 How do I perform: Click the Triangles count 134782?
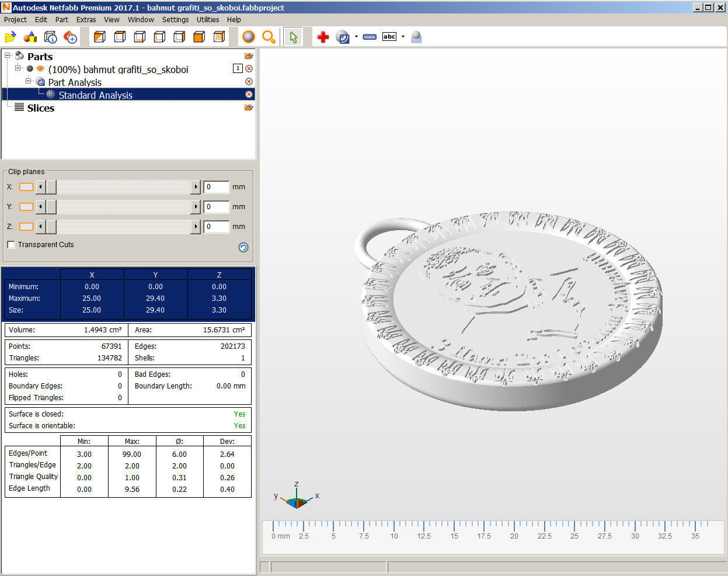[x=110, y=358]
